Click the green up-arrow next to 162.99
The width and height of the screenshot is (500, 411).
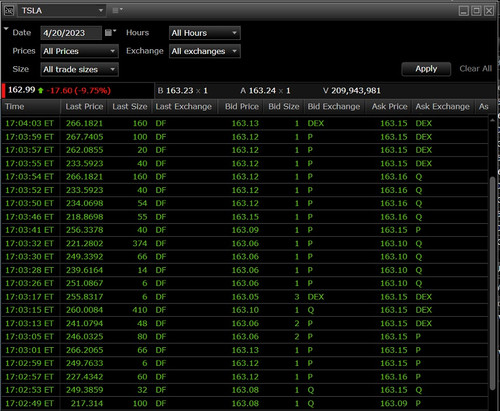pos(41,90)
